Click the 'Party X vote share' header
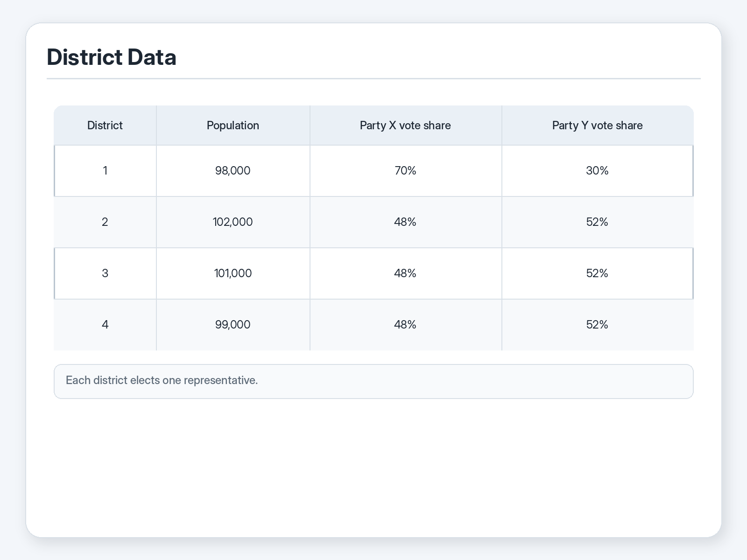Viewport: 747px width, 560px height. pos(406,126)
